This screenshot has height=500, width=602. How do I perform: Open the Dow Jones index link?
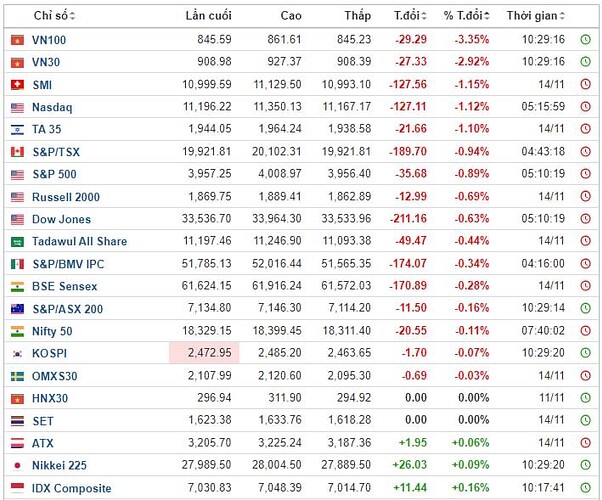click(x=61, y=219)
